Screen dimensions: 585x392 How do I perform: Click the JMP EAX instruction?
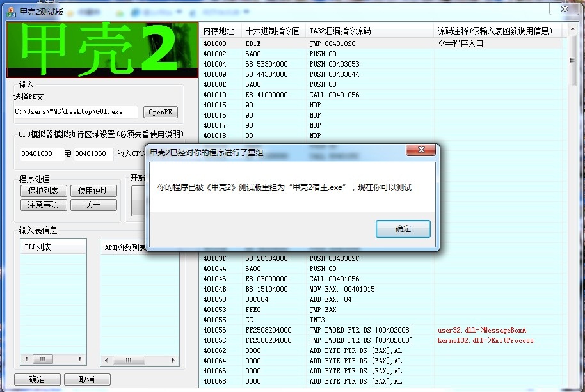pyautogui.click(x=323, y=310)
